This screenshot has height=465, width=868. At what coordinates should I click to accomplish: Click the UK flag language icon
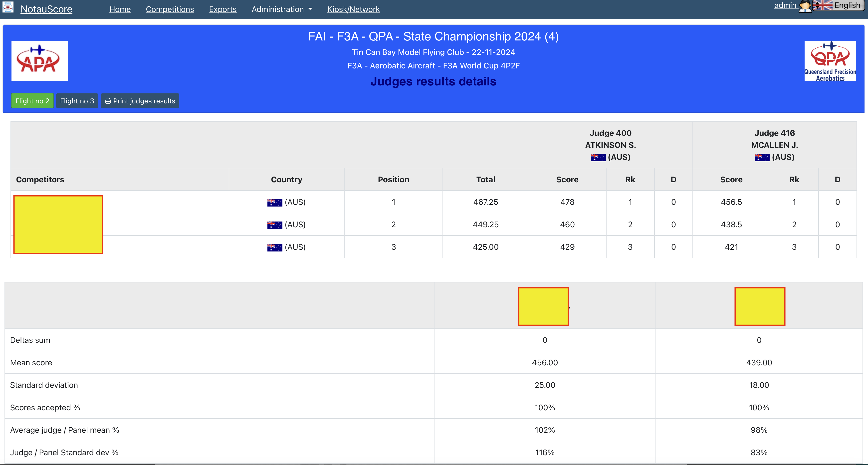point(823,5)
